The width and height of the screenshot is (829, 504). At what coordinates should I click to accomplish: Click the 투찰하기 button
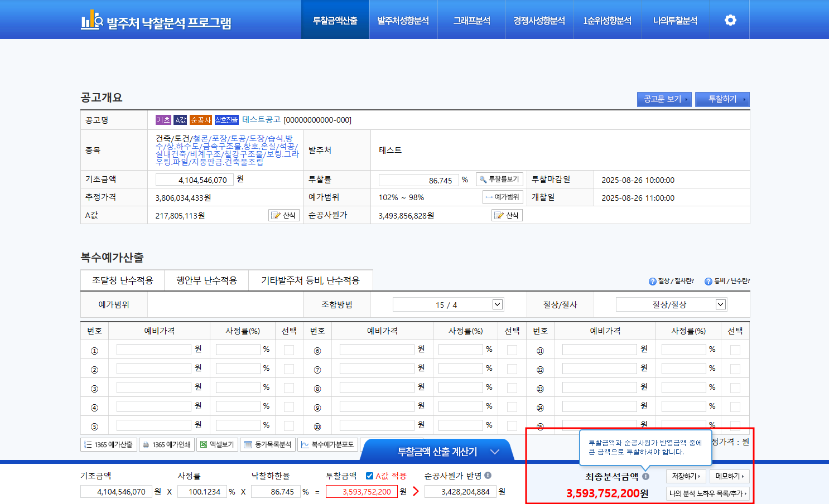(722, 99)
